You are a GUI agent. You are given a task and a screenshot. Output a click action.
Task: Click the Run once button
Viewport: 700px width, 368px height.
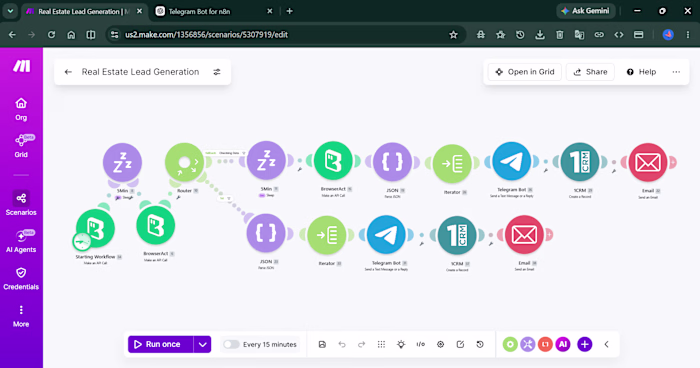pos(161,344)
